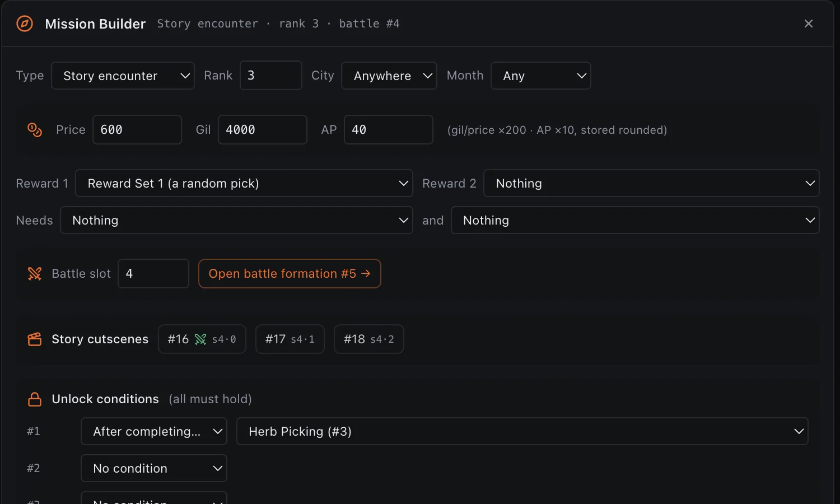Open the Reward 1 dropdown

tap(244, 183)
